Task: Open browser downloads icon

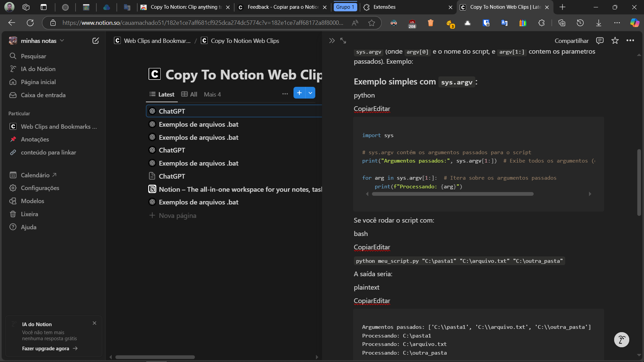Action: coord(599,23)
